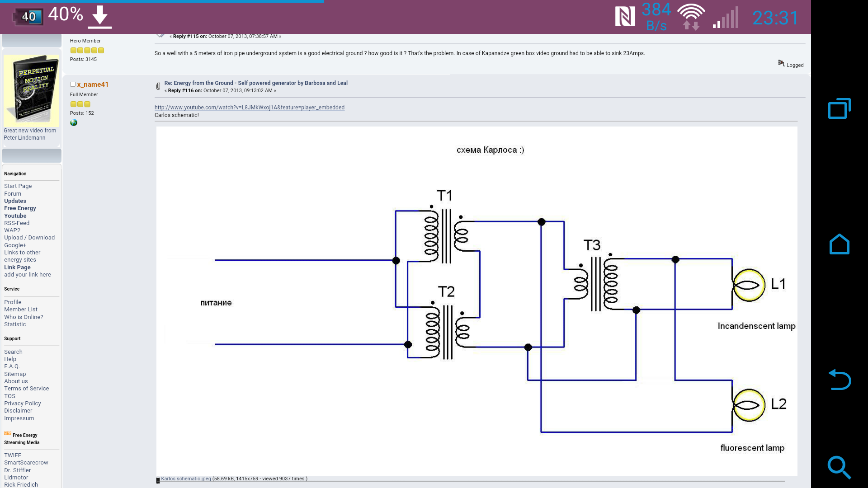Image resolution: width=868 pixels, height=488 pixels.
Task: Tap the Android home icon
Action: click(839, 244)
